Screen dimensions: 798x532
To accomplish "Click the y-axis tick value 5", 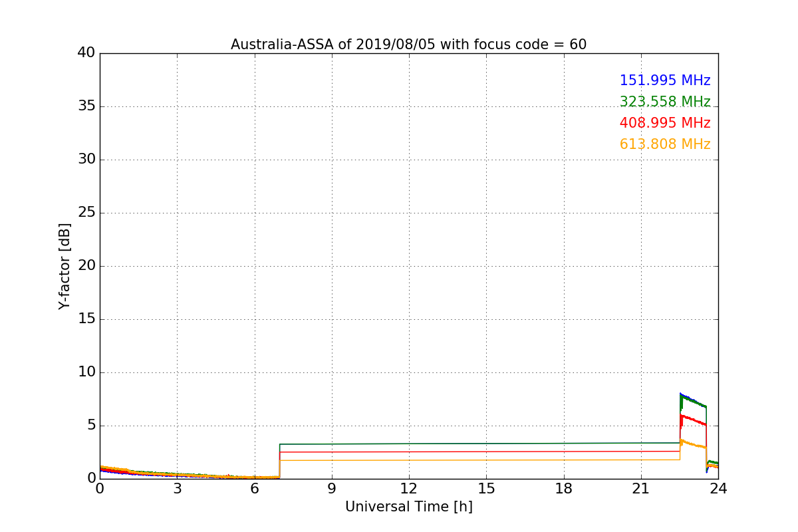I will [x=91, y=426].
